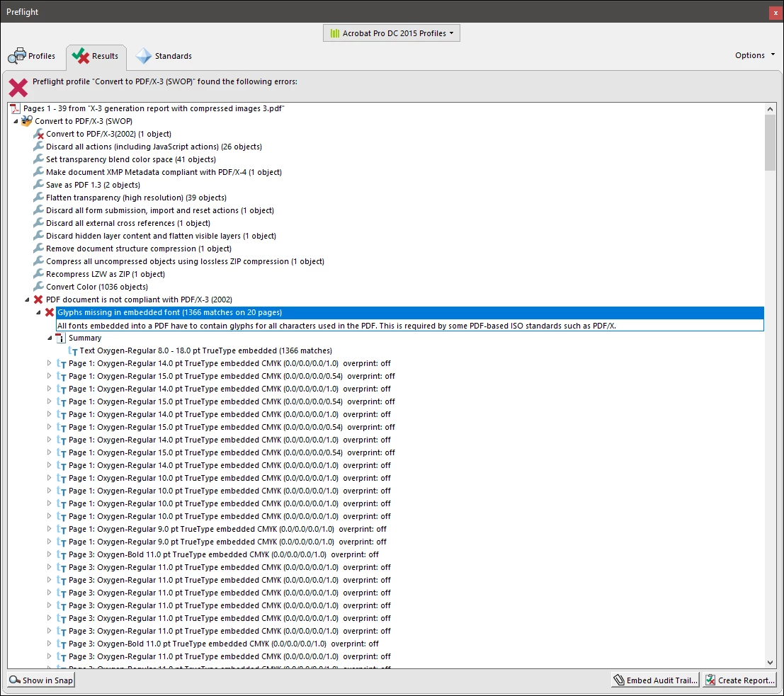Screen dimensions: 784x696
Task: Expand the first Page 1: Oxygen-Regular 14.0 pt row
Action: tap(49, 363)
